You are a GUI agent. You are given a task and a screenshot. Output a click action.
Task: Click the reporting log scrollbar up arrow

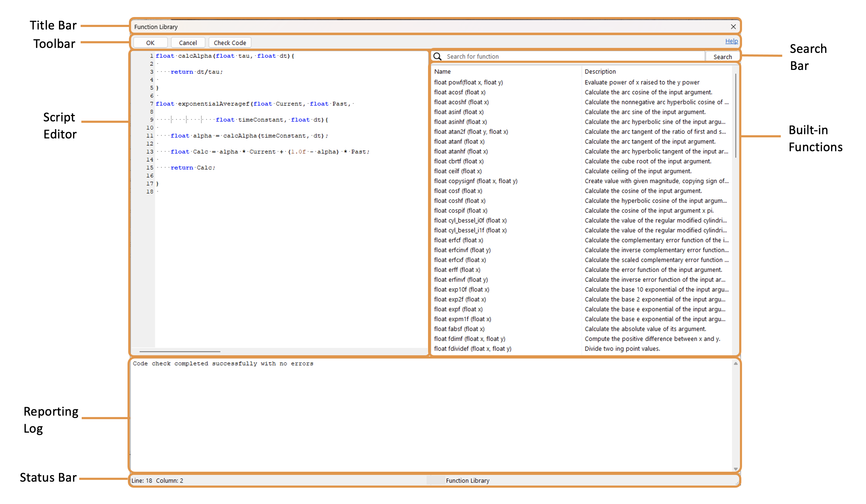[735, 363]
